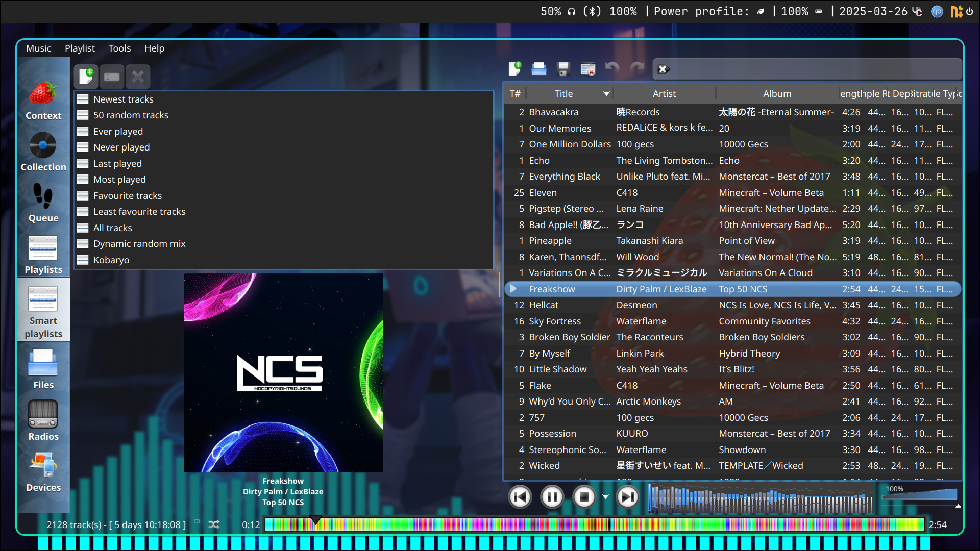Select the Pigstep track by Lena Raine

[x=733, y=209]
